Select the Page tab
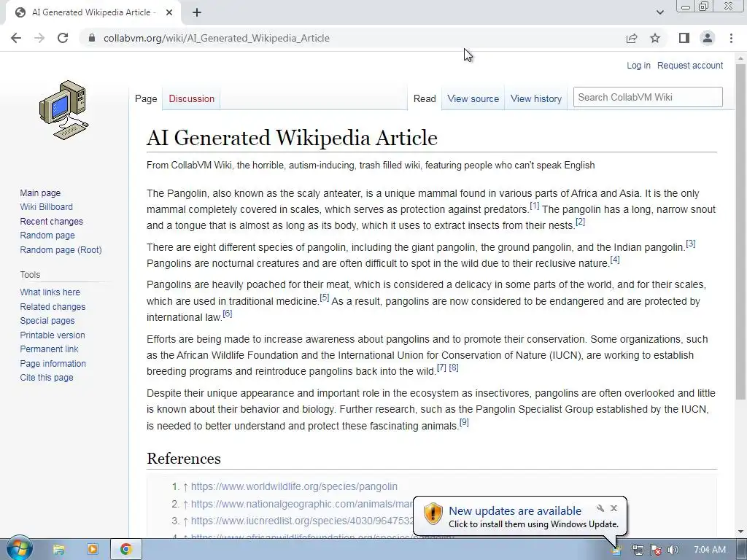 click(x=146, y=98)
